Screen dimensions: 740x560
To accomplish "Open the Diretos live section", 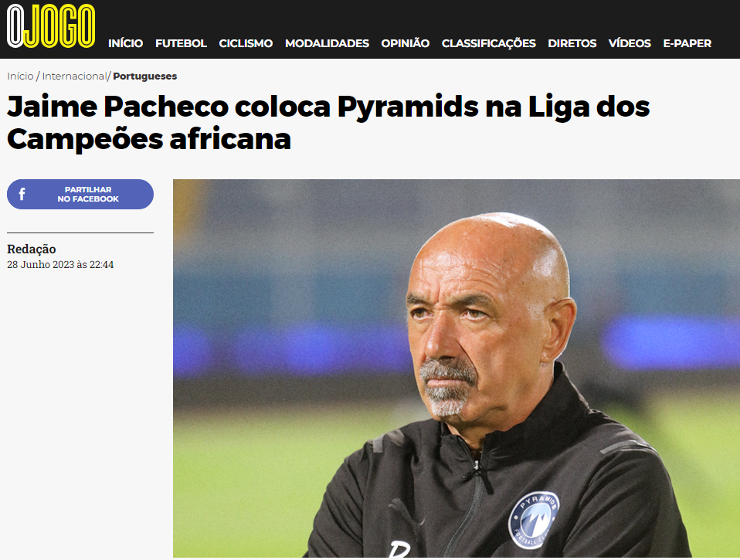I will coord(572,43).
